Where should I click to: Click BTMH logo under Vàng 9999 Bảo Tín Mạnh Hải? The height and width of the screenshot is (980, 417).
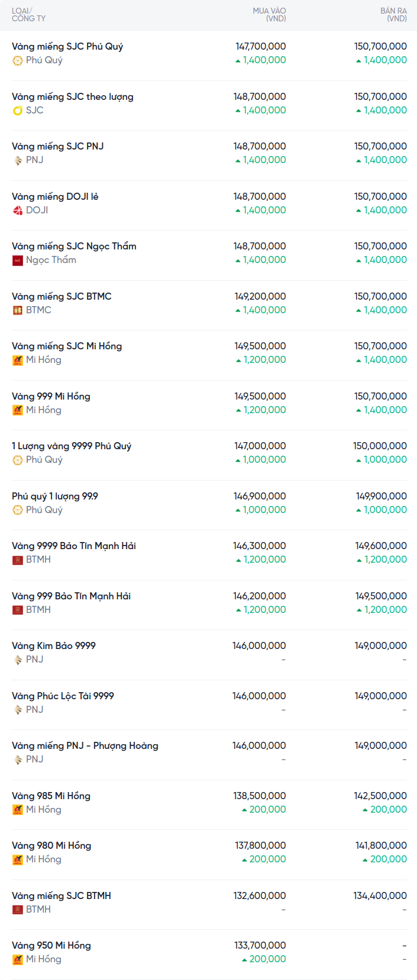pos(18,560)
